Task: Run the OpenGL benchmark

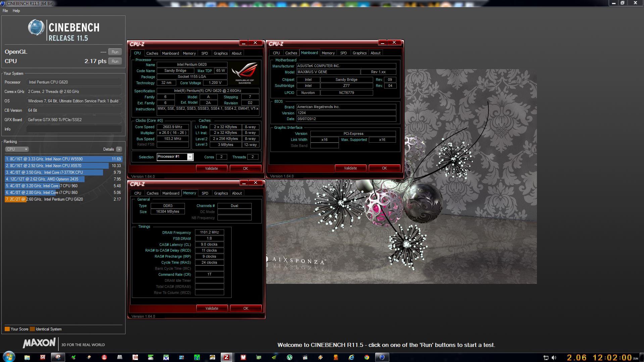Action: click(x=115, y=52)
